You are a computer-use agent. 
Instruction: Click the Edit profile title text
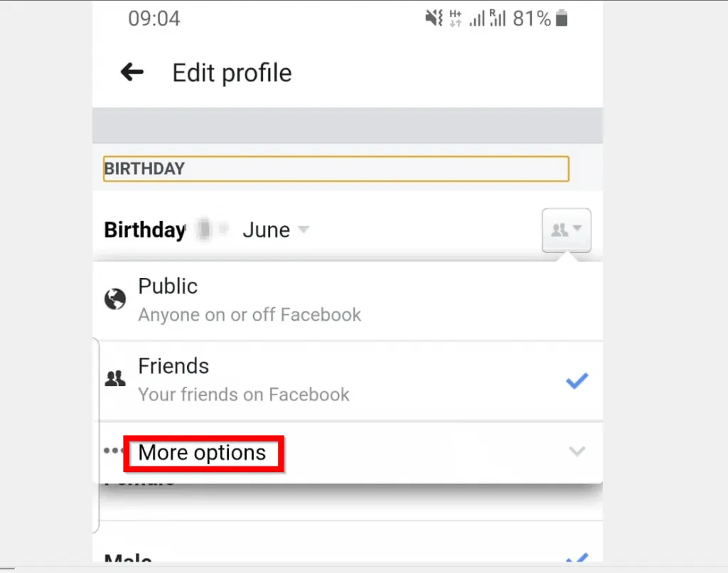coord(232,73)
